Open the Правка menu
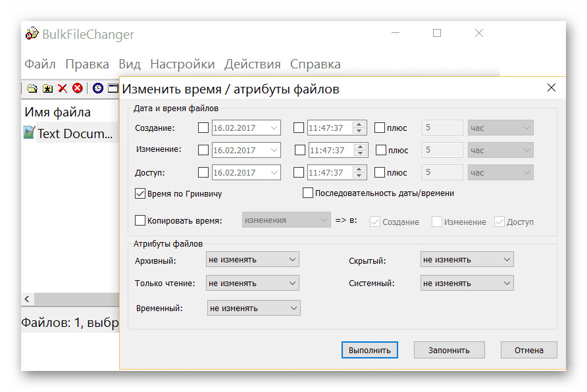The width and height of the screenshot is (587, 392). (88, 64)
